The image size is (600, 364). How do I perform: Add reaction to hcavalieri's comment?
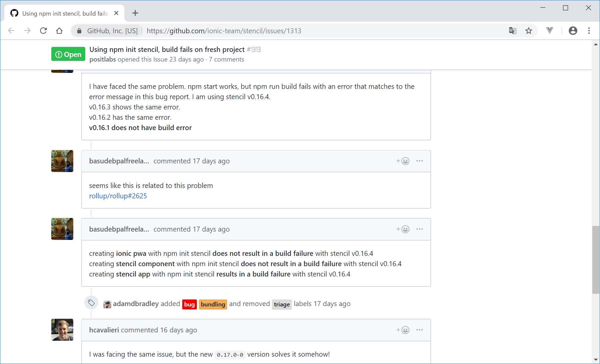tap(403, 330)
